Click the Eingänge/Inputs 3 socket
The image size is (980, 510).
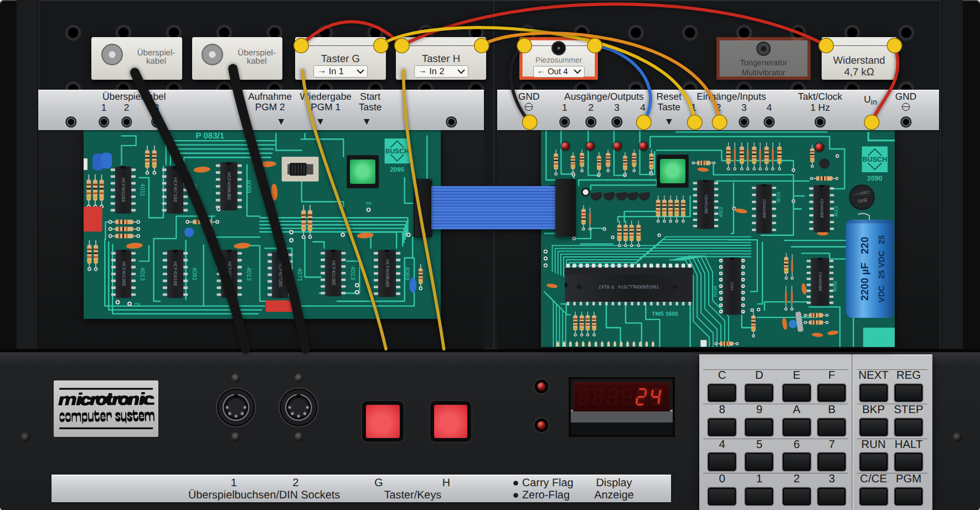pyautogui.click(x=744, y=122)
